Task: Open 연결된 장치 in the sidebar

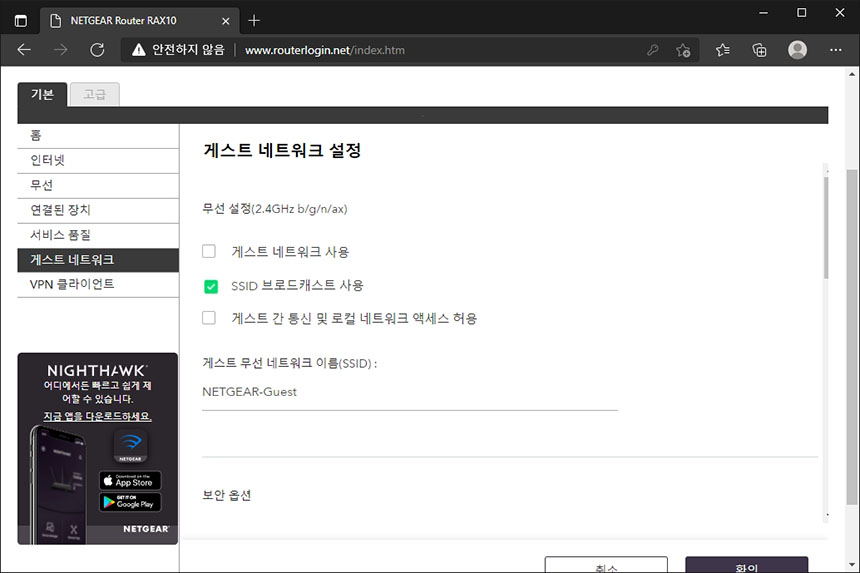Action: click(98, 211)
